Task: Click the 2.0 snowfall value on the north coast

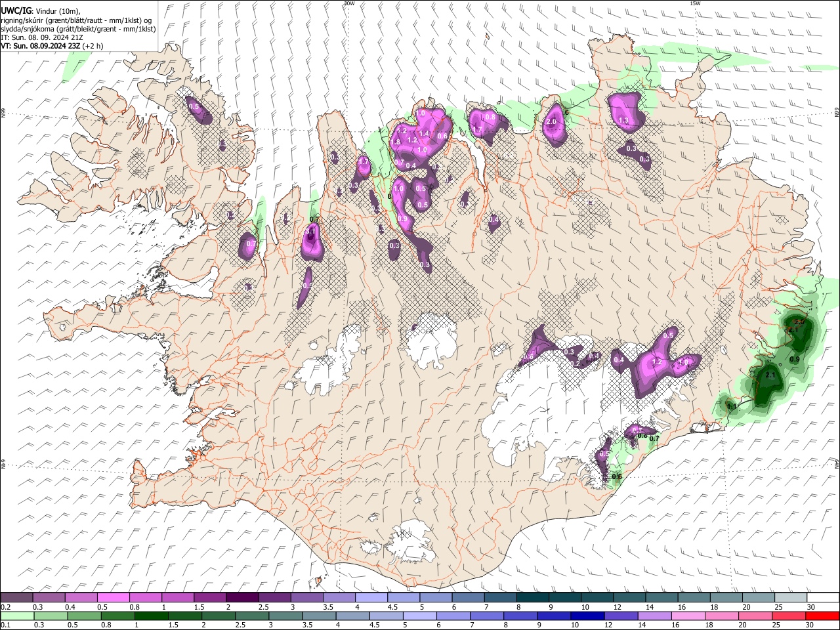Action: pos(551,121)
